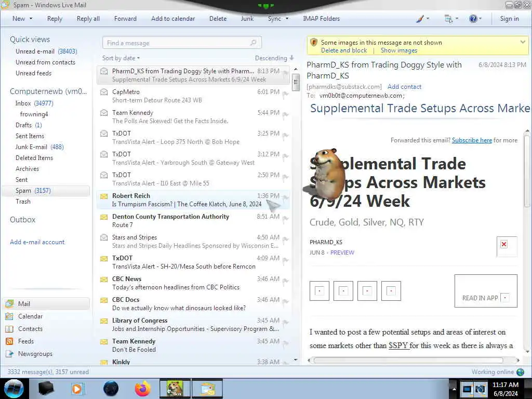The width and height of the screenshot is (532, 399).
Task: Click Reply in the toolbar
Action: tap(55, 19)
